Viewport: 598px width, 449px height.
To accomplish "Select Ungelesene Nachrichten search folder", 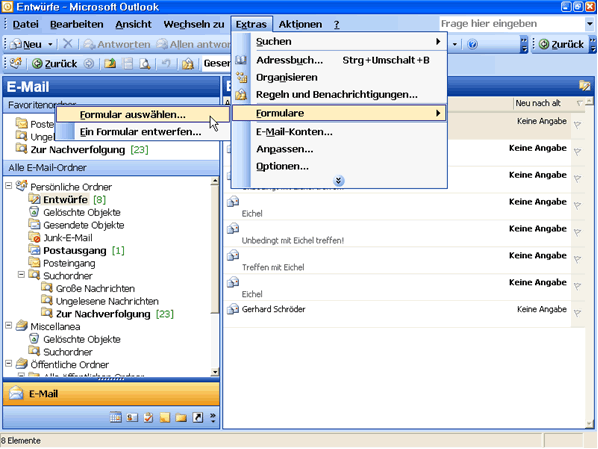I will pyautogui.click(x=100, y=301).
